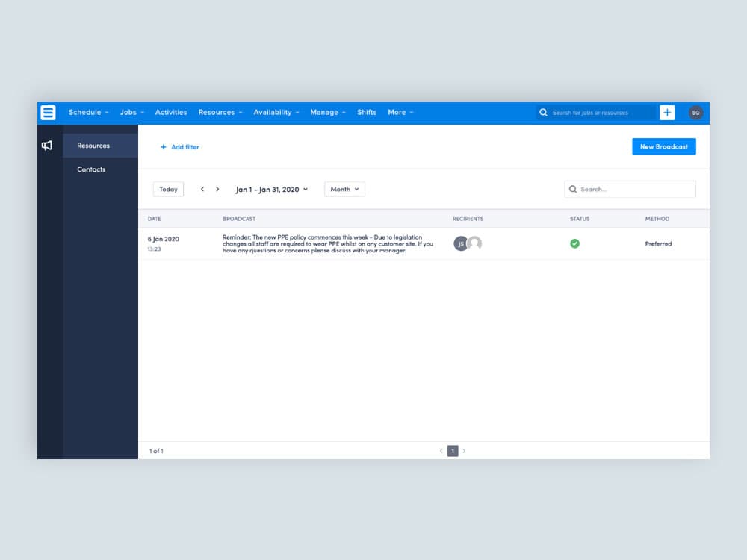Click the magnifier icon in global search
747x560 pixels.
(543, 113)
